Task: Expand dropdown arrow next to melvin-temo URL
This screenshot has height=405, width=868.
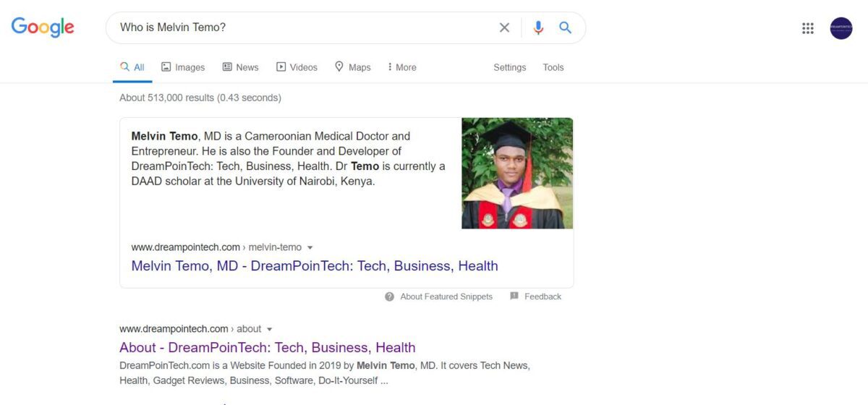Action: point(310,247)
